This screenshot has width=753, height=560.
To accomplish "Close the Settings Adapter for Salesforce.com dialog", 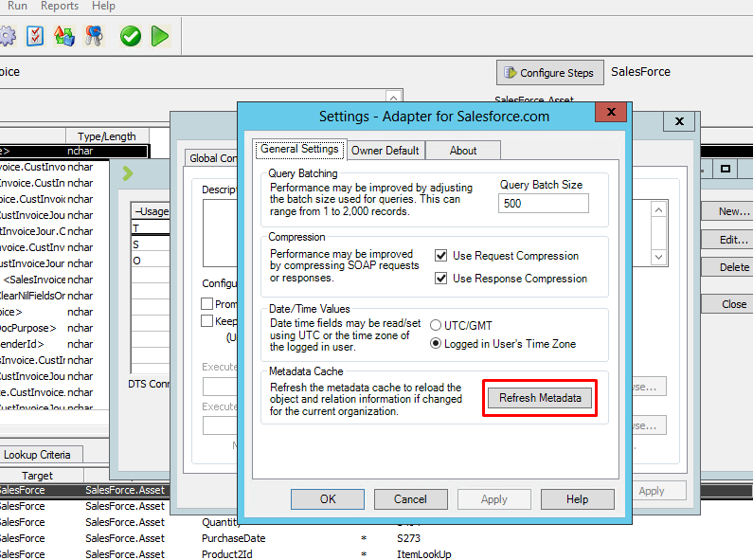I will (611, 112).
